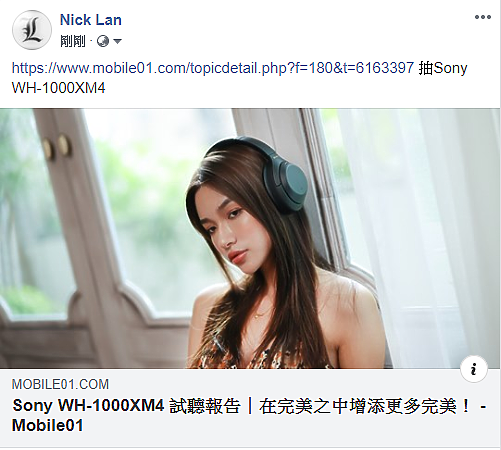
Task: Click the WH-1000XM4 text in post body
Action: click(x=59, y=88)
